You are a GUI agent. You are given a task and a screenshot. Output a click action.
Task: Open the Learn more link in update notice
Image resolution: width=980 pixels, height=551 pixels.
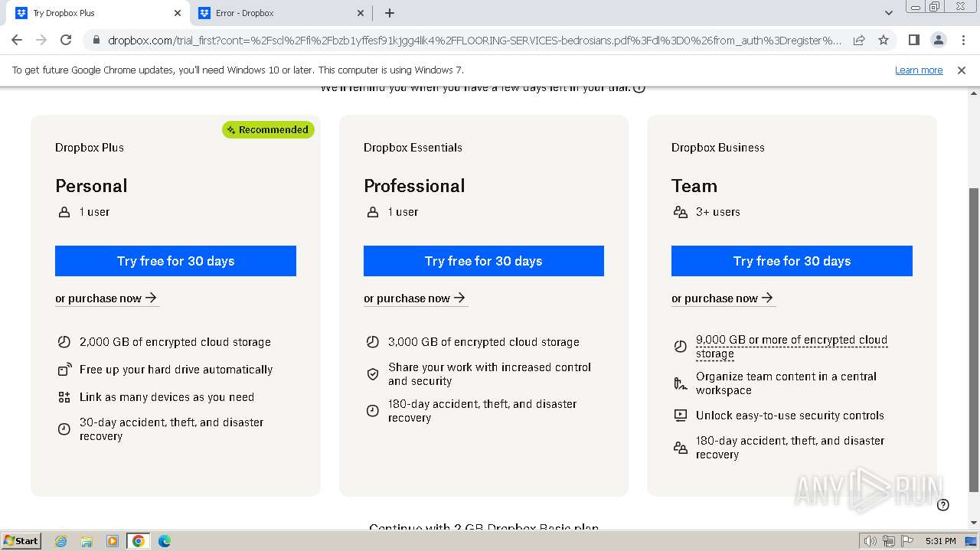coord(919,70)
